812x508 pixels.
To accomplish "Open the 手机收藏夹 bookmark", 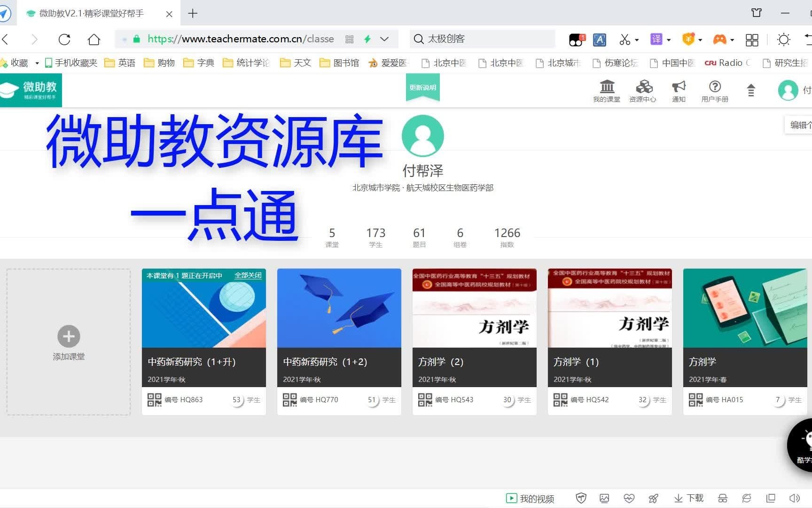I will click(x=71, y=63).
